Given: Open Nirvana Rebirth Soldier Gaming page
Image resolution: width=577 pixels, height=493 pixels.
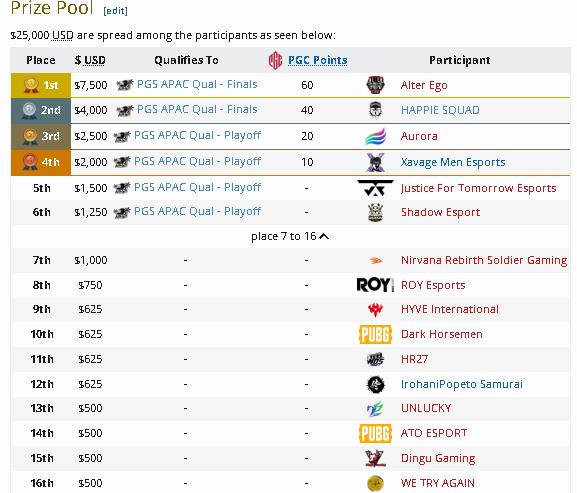Looking at the screenshot, I should coord(484,260).
